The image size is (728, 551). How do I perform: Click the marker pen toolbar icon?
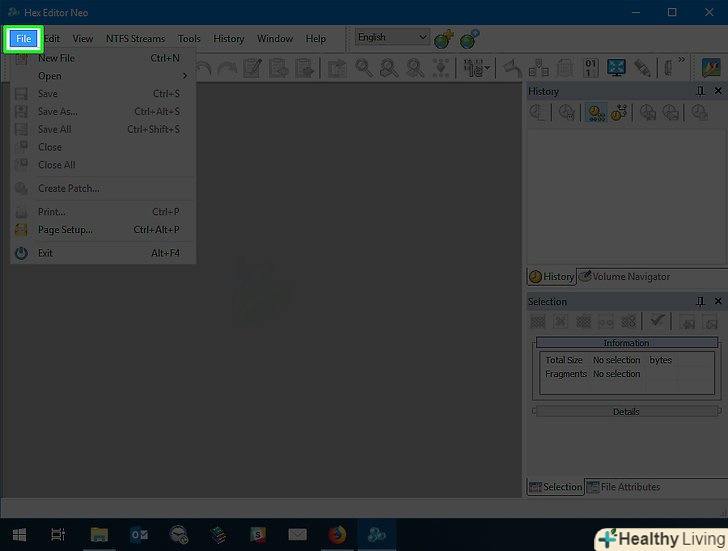(x=642, y=68)
